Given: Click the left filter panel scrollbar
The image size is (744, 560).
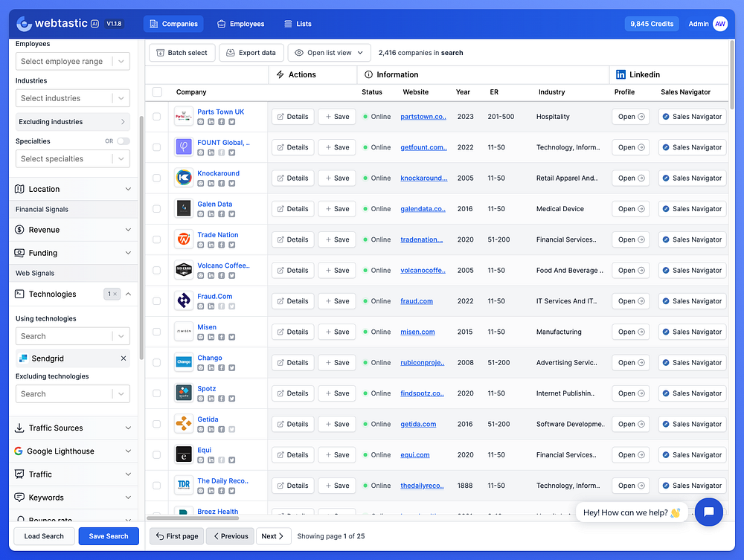Looking at the screenshot, I should pyautogui.click(x=141, y=237).
